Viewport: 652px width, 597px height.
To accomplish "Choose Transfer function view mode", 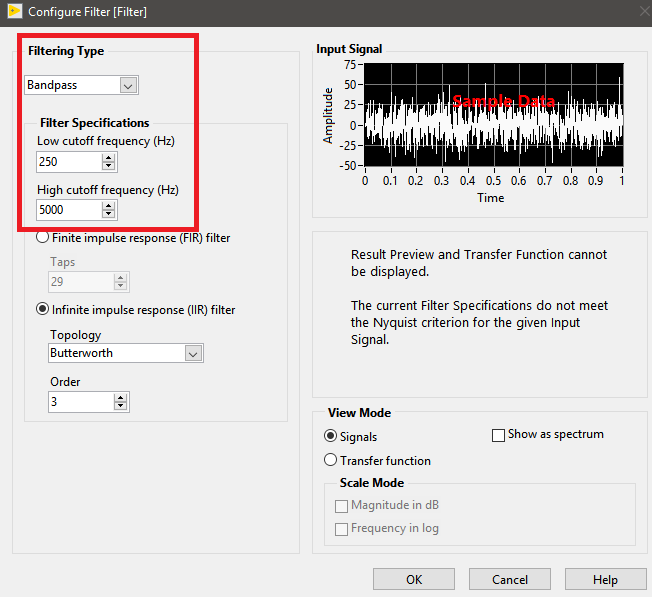I will coord(331,460).
